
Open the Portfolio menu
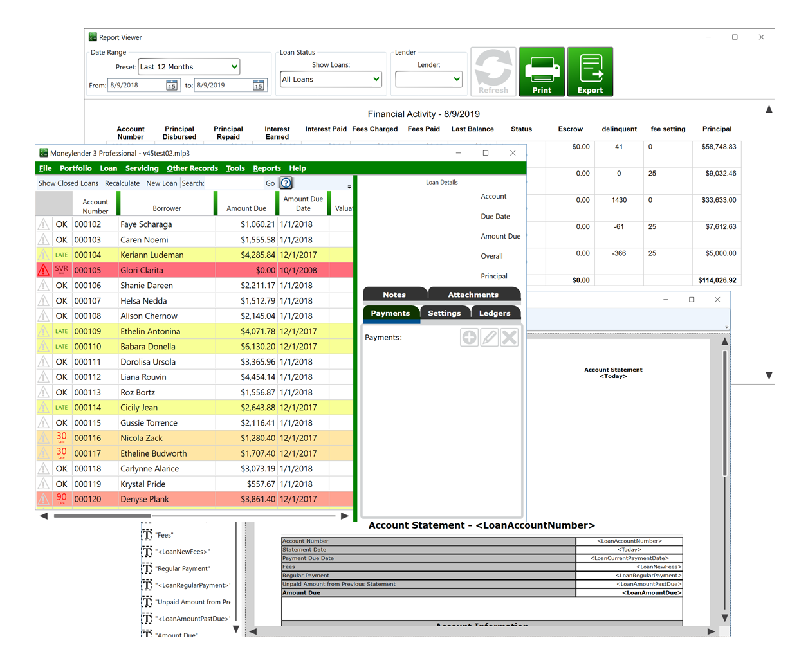point(75,168)
